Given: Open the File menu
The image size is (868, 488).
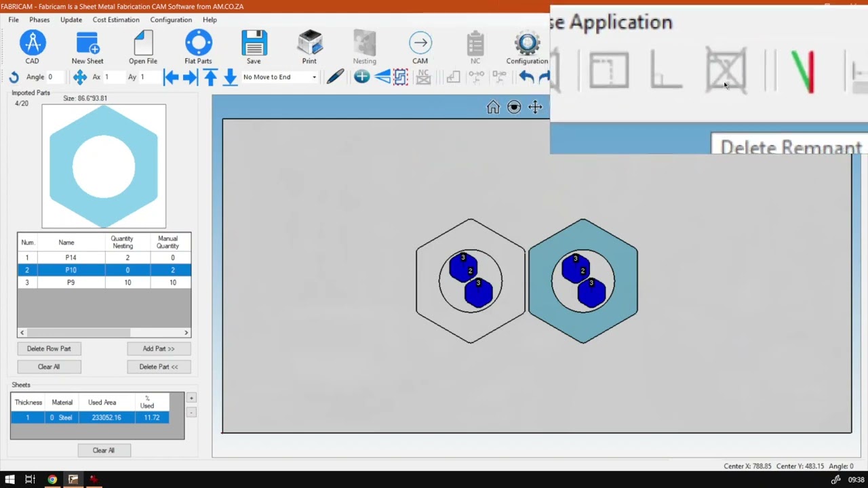Looking at the screenshot, I should (x=14, y=20).
